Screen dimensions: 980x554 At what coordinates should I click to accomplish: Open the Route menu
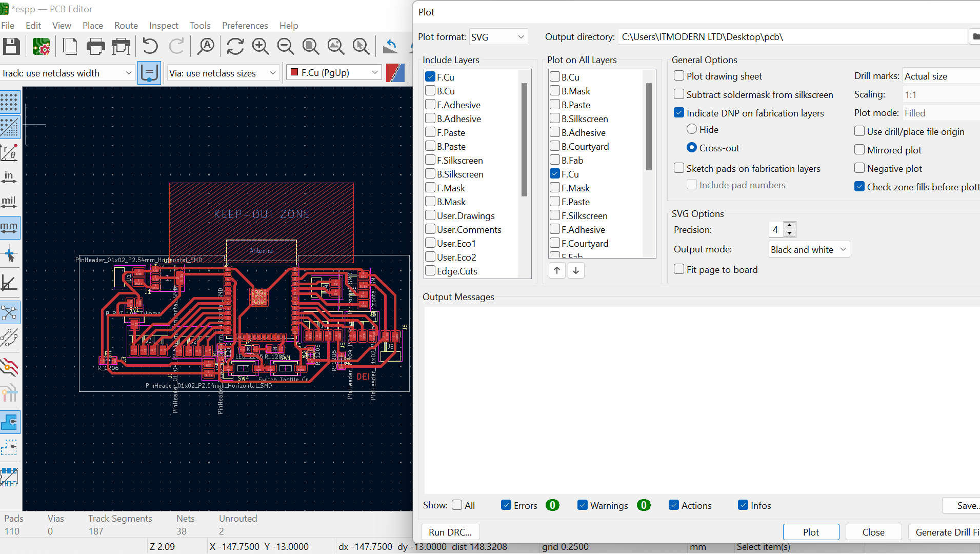click(x=126, y=25)
